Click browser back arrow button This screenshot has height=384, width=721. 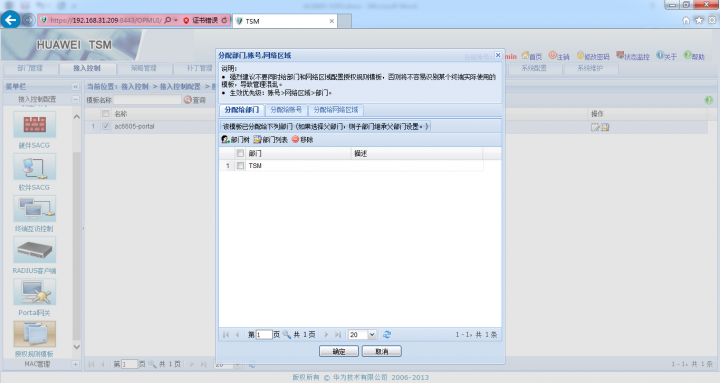11,20
